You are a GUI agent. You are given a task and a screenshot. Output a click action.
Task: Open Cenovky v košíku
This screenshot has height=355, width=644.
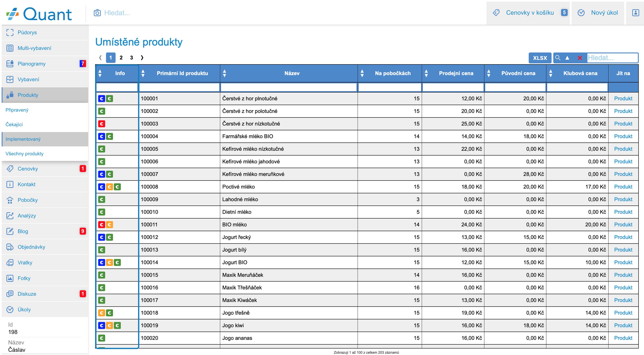(x=528, y=13)
